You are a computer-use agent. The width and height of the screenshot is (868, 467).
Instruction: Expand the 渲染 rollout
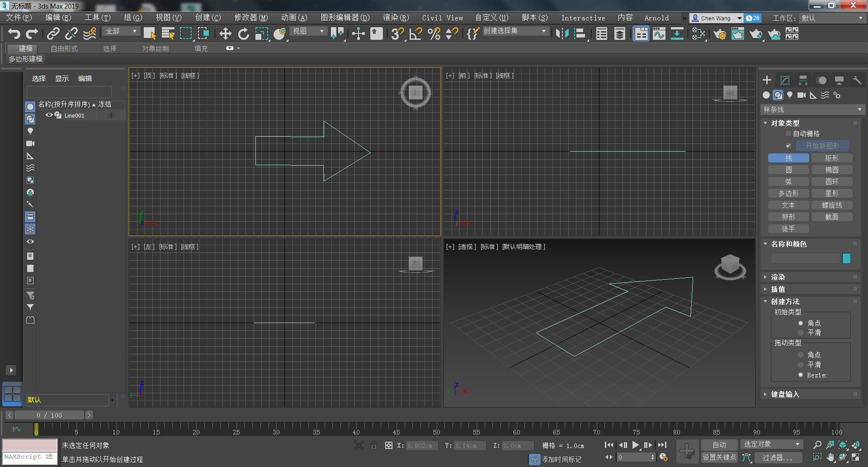tap(811, 277)
